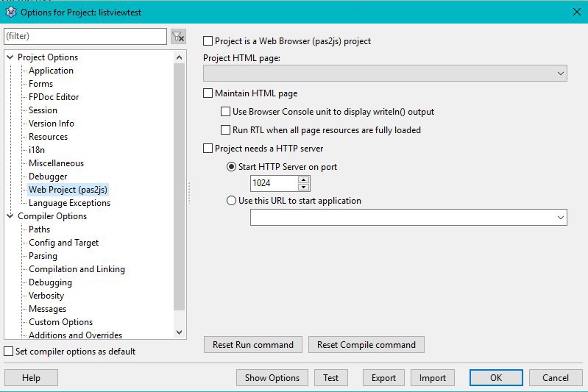Open Config and Target page
Screen dimensions: 588x392
(x=64, y=243)
